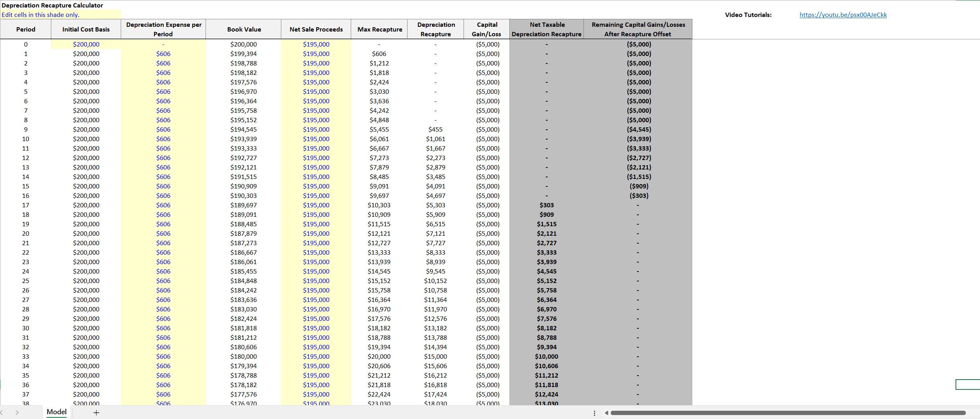
Task: Select Max Recapture value $1,212
Action: coord(380,63)
